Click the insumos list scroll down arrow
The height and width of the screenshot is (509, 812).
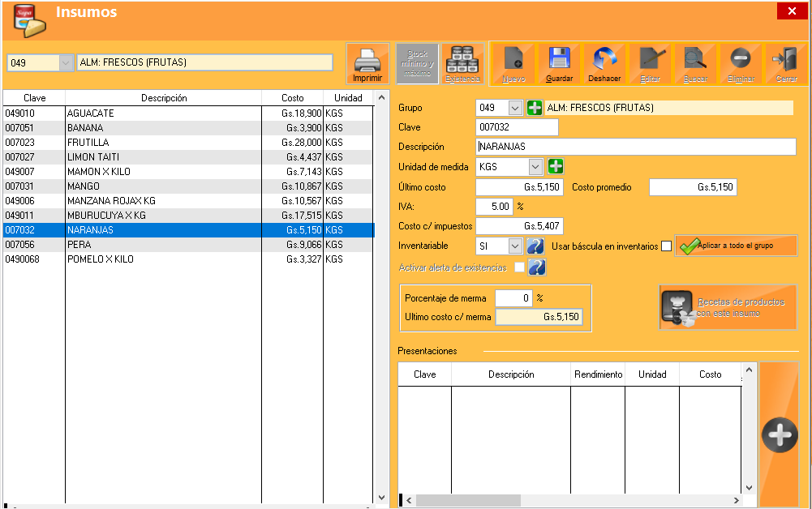(381, 498)
